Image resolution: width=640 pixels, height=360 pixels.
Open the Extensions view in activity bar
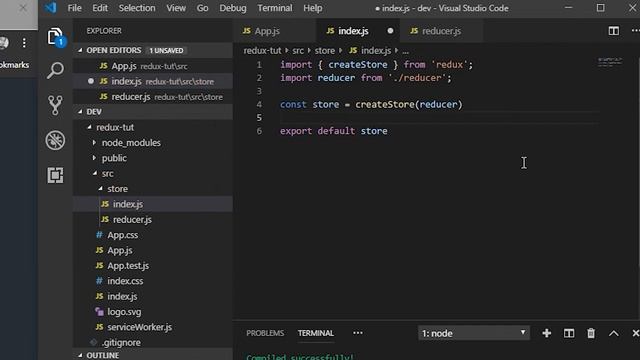coord(55,175)
